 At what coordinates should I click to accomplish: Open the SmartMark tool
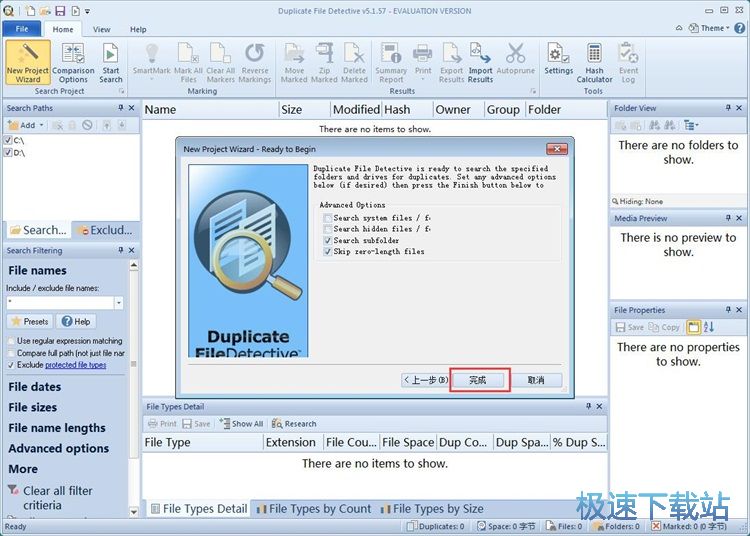point(152,62)
